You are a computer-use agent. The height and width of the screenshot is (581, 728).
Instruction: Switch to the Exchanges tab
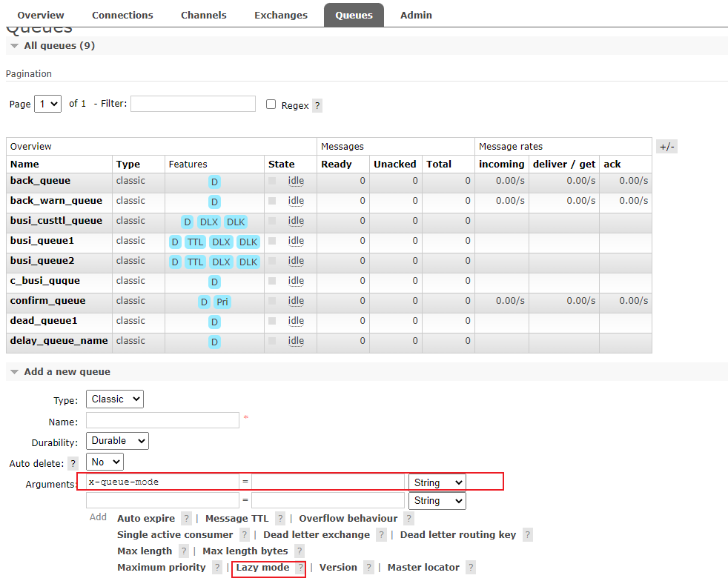click(x=280, y=15)
